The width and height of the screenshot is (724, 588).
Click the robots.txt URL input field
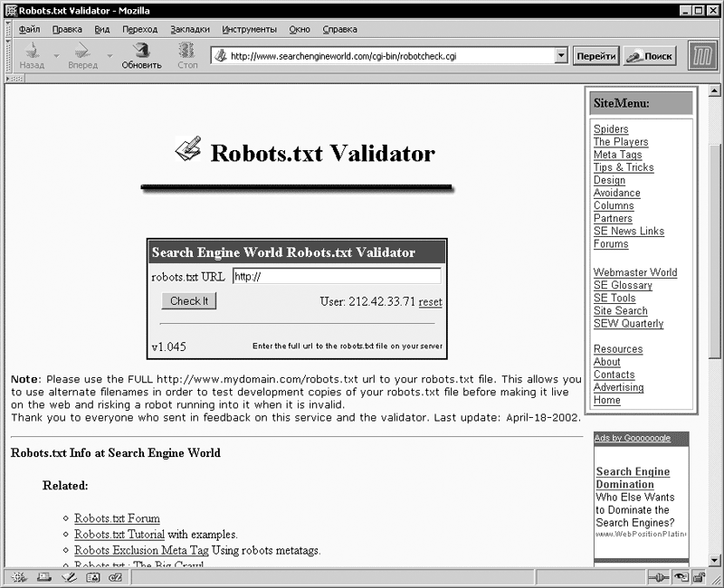(x=337, y=277)
